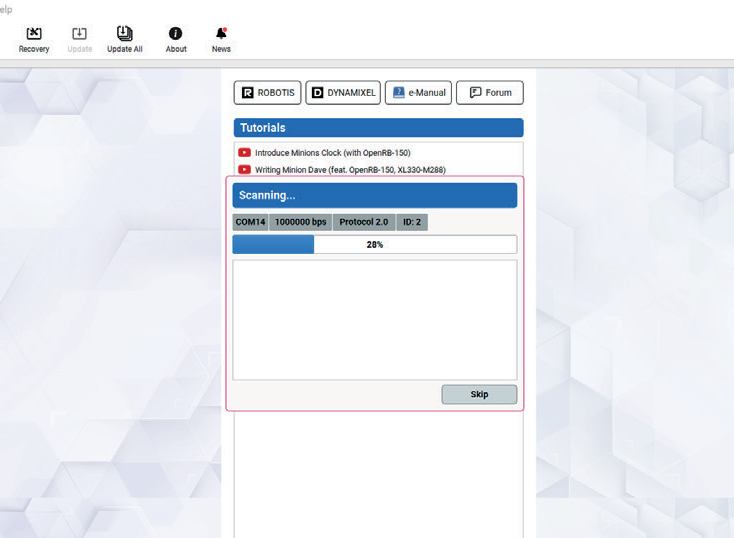
Task: Select the 1000000 bps baud rate label
Action: (300, 222)
